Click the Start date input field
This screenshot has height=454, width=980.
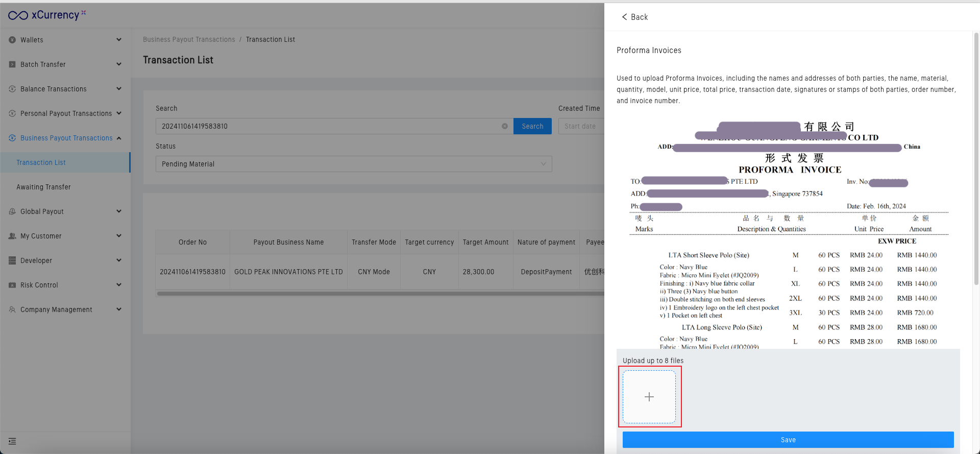[581, 126]
